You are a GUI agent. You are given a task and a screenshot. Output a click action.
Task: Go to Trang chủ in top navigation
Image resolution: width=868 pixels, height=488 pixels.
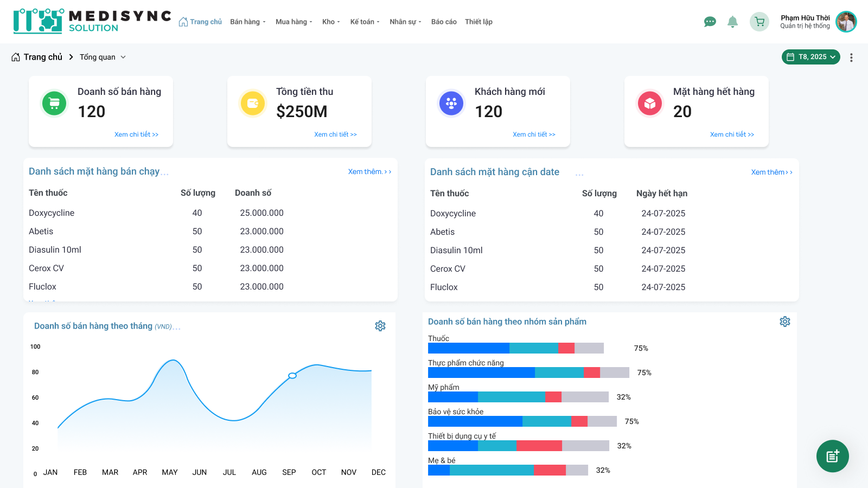(200, 22)
